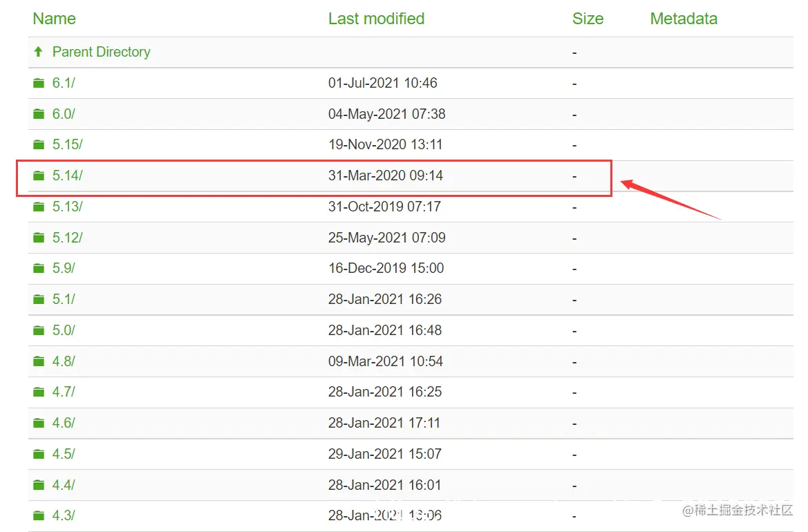Click the folder icon for 5.0/
Screen dimensions: 808x532
tap(39, 330)
